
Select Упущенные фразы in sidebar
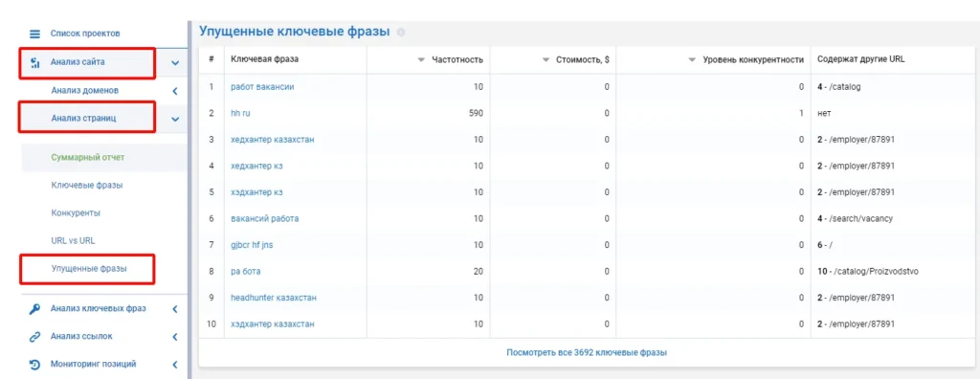[89, 269]
